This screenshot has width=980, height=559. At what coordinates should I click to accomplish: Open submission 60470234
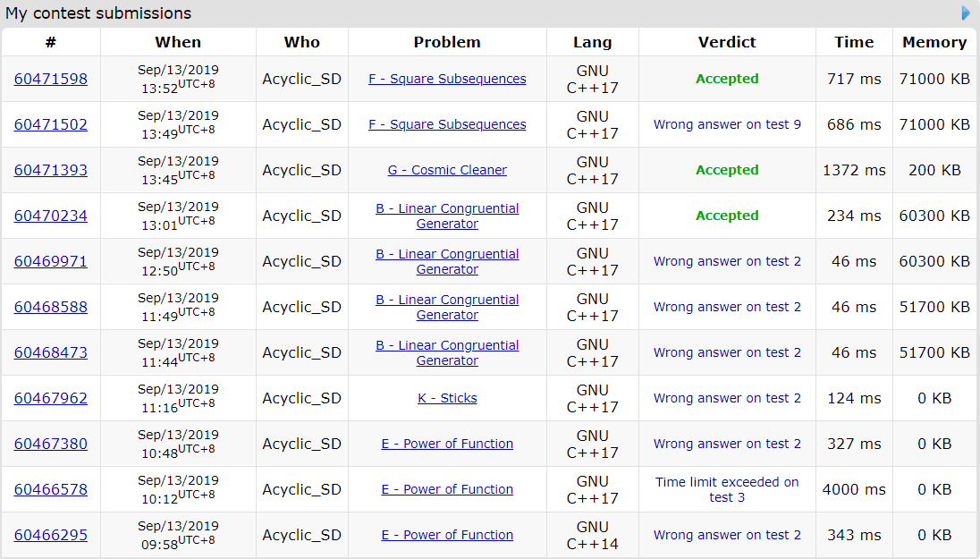51,216
